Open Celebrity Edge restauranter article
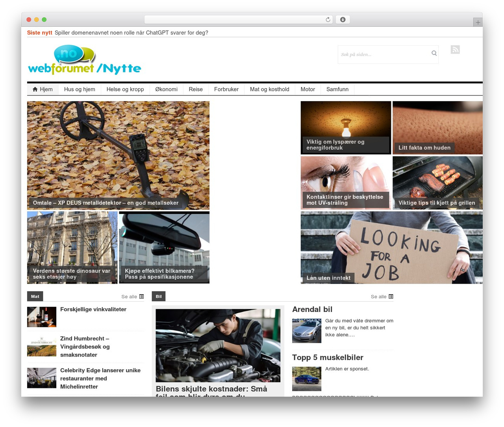 (x=100, y=379)
